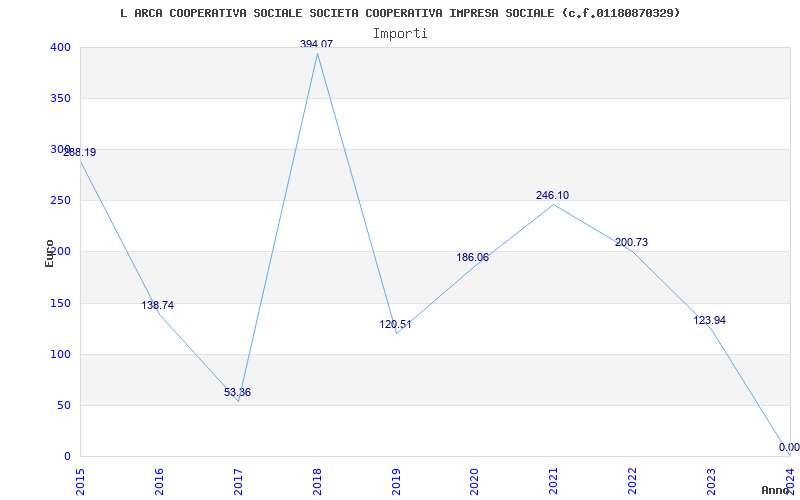Click the 2021 x-axis year label
This screenshot has height=500, width=800.
(x=554, y=481)
